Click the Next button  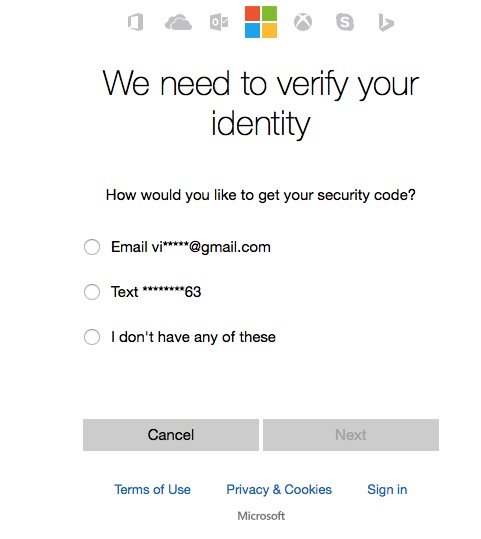tap(351, 435)
